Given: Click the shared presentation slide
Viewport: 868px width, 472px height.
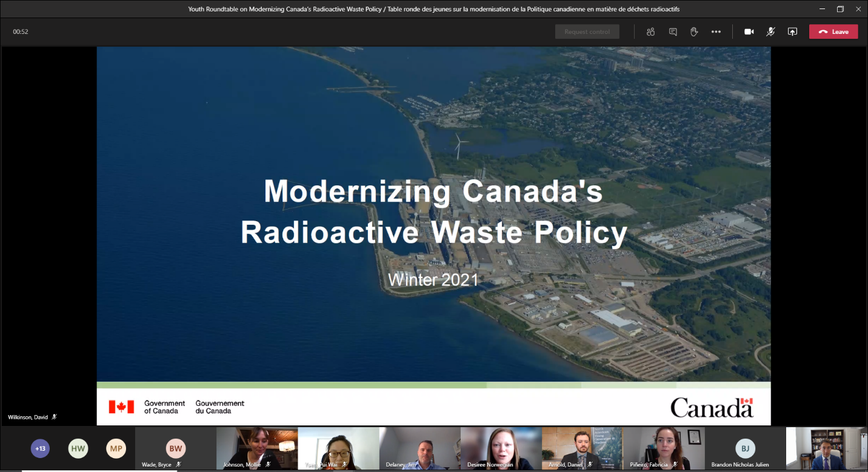Looking at the screenshot, I should click(434, 236).
